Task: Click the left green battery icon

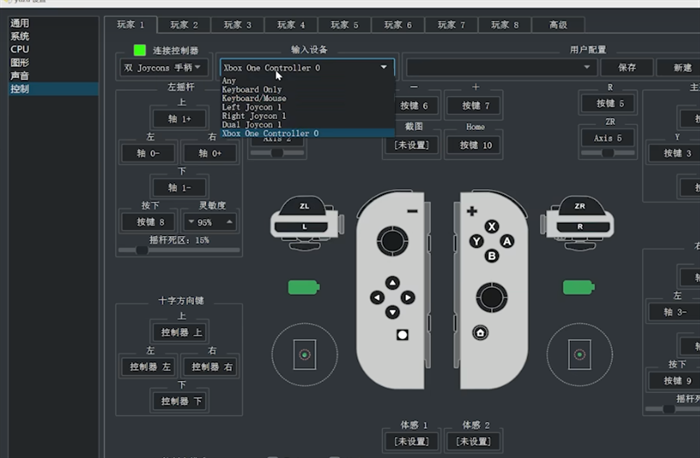Action: pyautogui.click(x=303, y=287)
